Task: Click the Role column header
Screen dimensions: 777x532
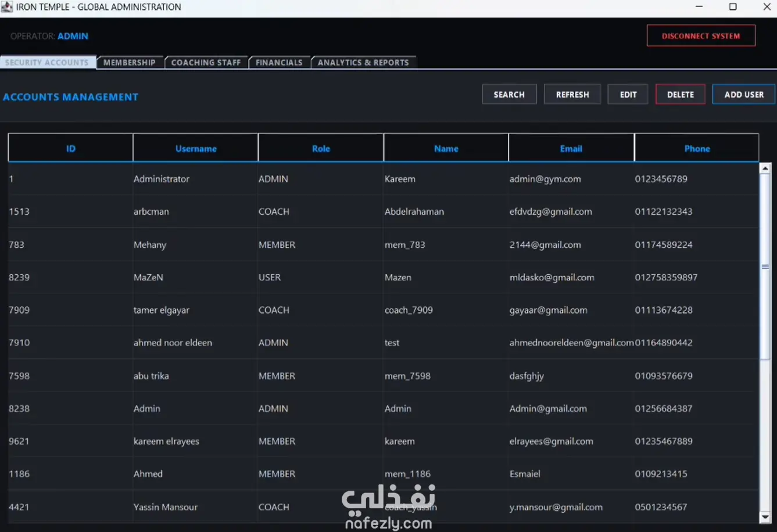Action: point(321,148)
